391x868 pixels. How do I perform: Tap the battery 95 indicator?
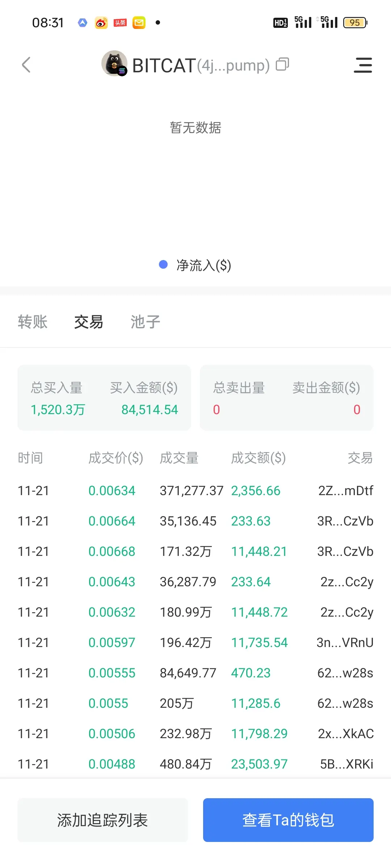tap(355, 23)
